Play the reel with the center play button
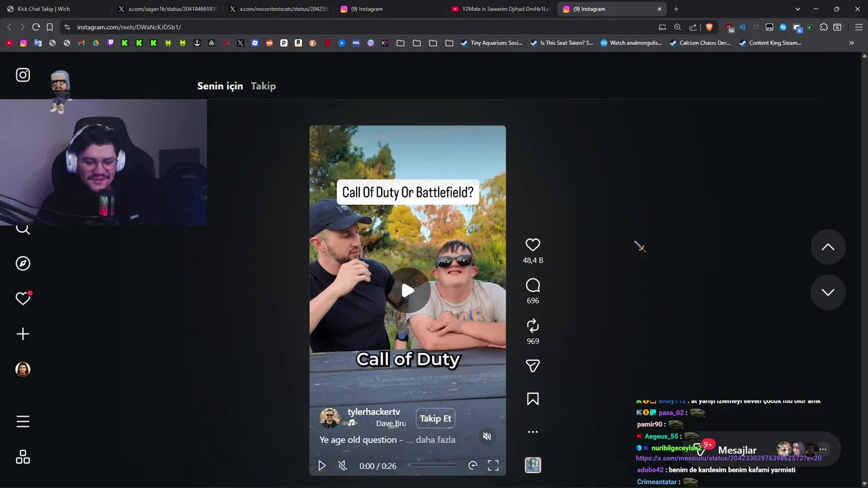 pos(408,291)
